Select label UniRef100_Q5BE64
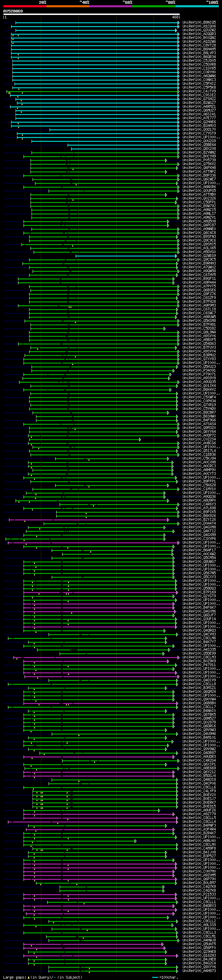 tap(199, 145)
